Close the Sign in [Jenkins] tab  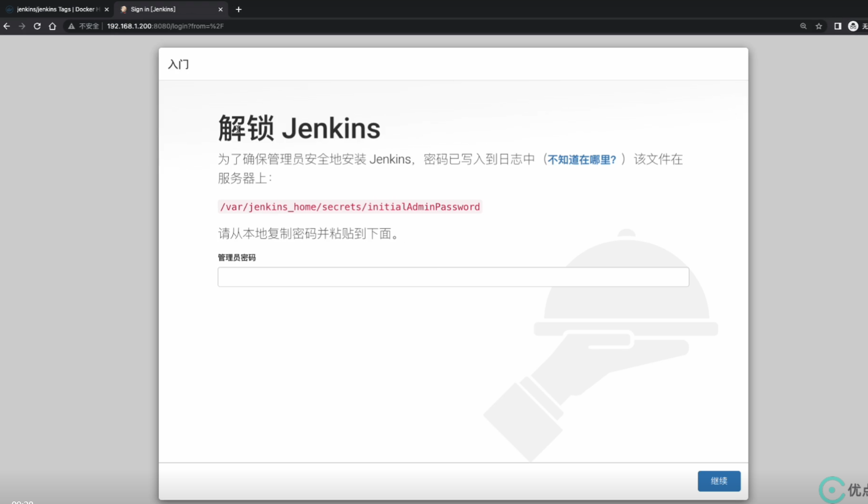click(x=221, y=9)
